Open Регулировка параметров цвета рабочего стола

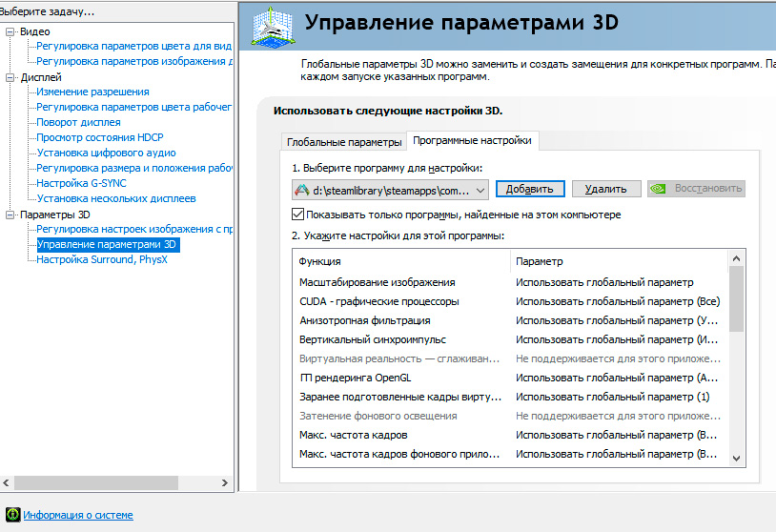(134, 107)
